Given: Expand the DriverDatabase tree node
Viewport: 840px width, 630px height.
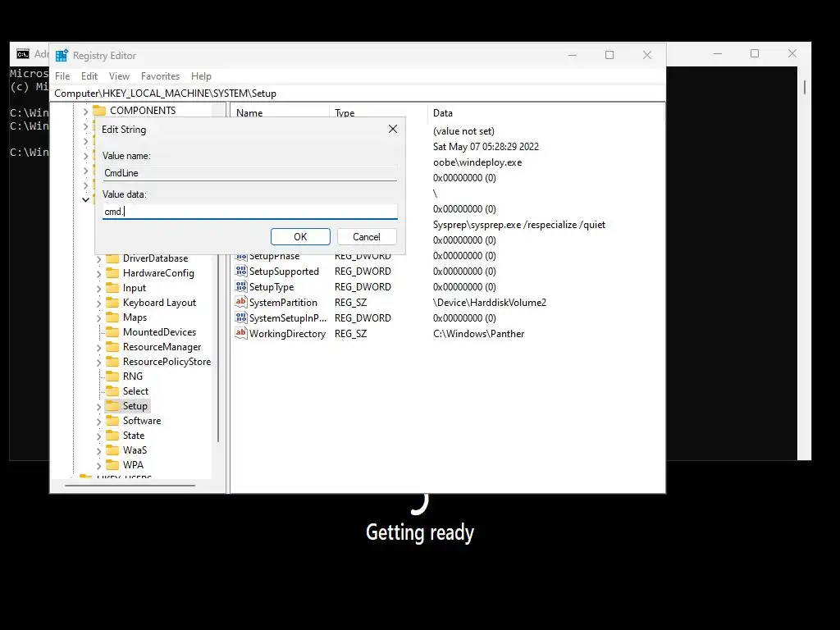Looking at the screenshot, I should tap(98, 258).
